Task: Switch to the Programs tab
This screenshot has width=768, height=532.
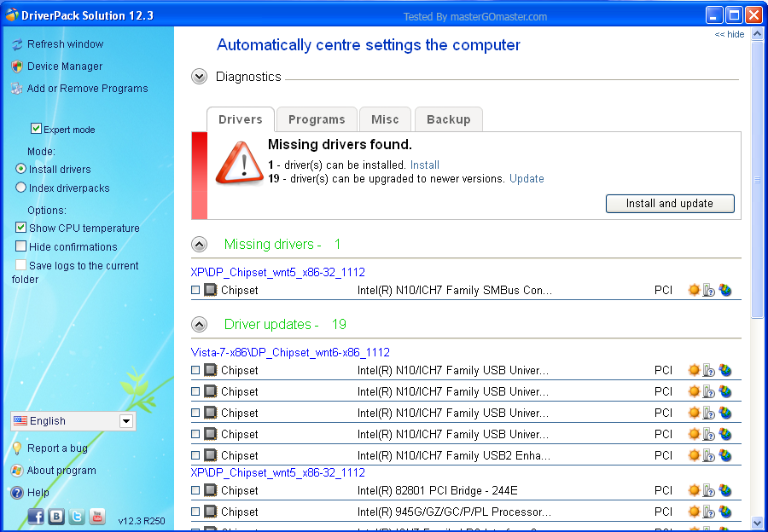Action: tap(317, 119)
